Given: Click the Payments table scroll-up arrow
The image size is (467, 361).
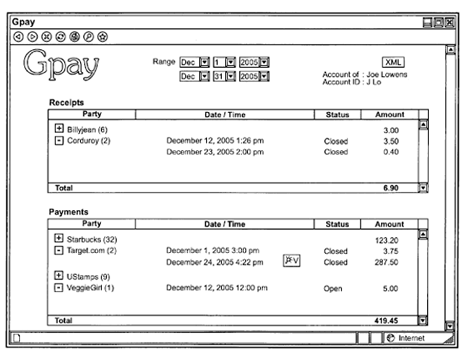Looking at the screenshot, I should tap(423, 235).
